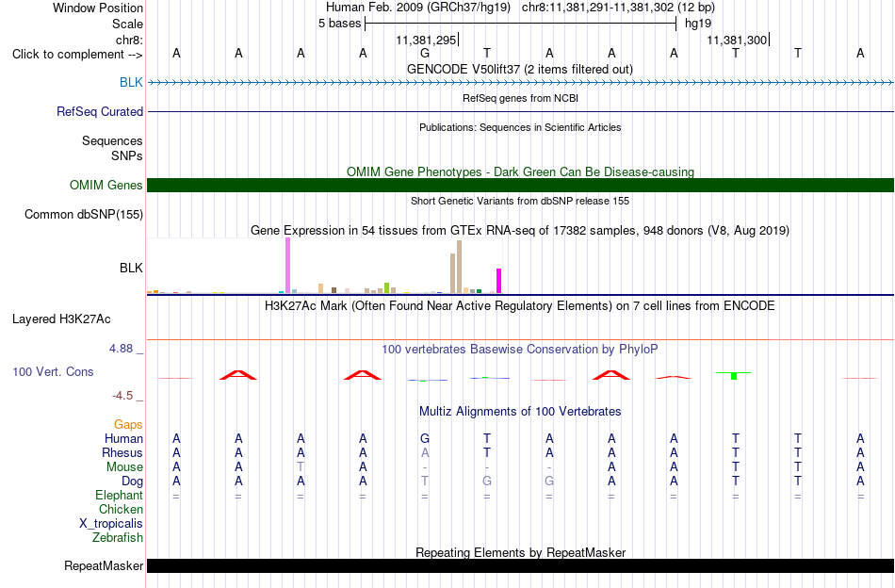Click the Scale label
Screen dimensions: 895x588
tap(128, 24)
